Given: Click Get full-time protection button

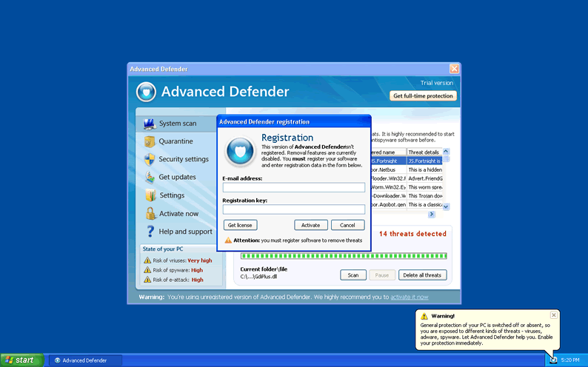Looking at the screenshot, I should point(423,96).
